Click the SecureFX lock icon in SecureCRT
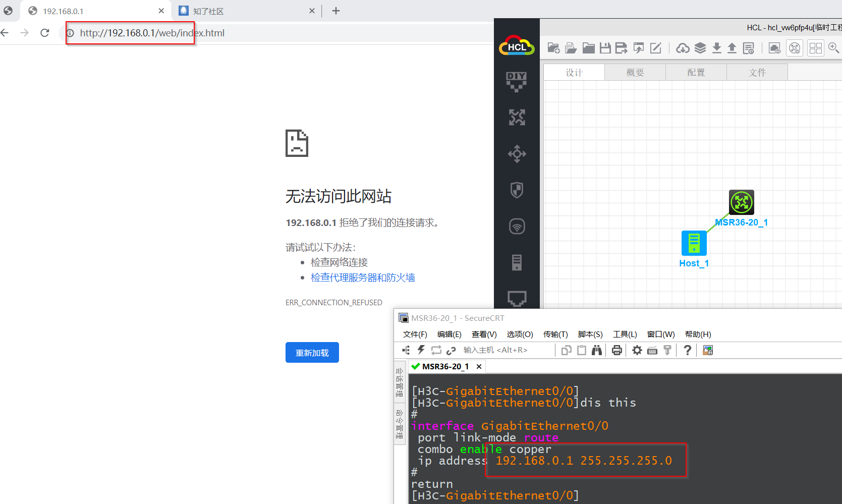The width and height of the screenshot is (842, 504). point(708,350)
